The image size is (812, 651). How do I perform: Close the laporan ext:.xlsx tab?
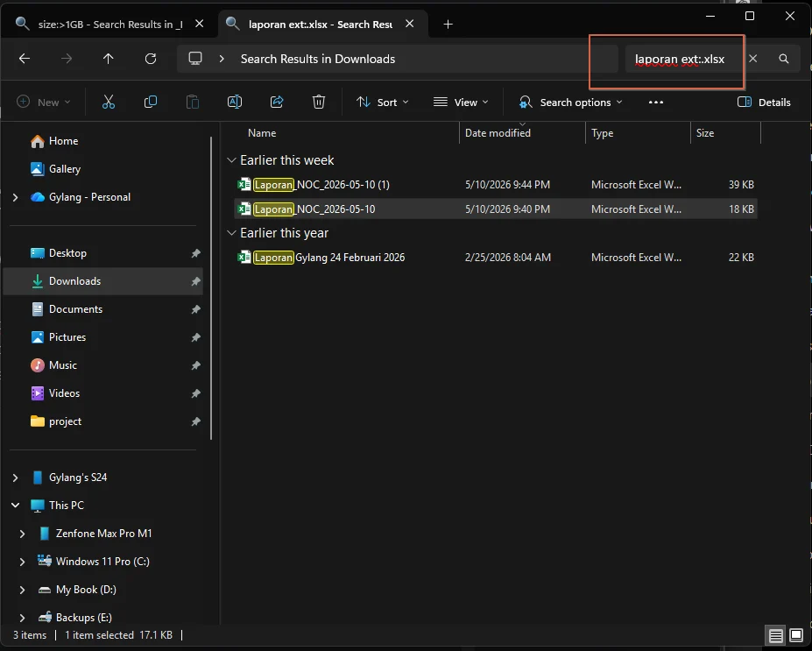tap(410, 24)
